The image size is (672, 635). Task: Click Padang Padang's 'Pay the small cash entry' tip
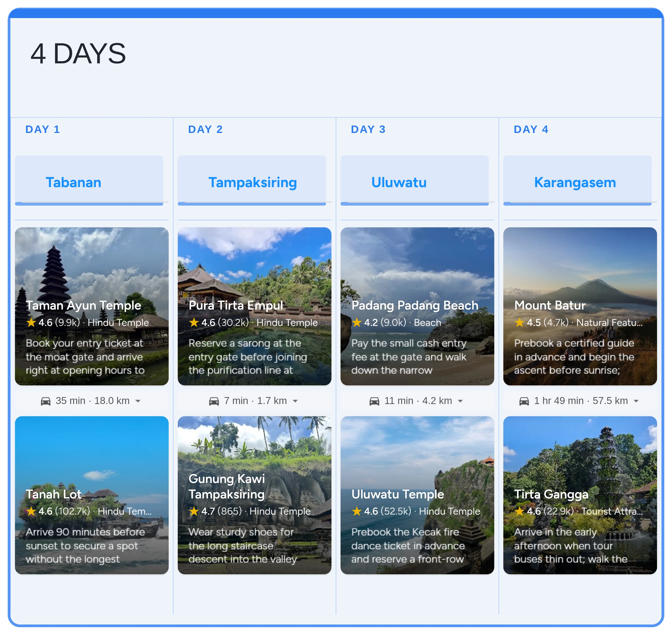(x=409, y=357)
